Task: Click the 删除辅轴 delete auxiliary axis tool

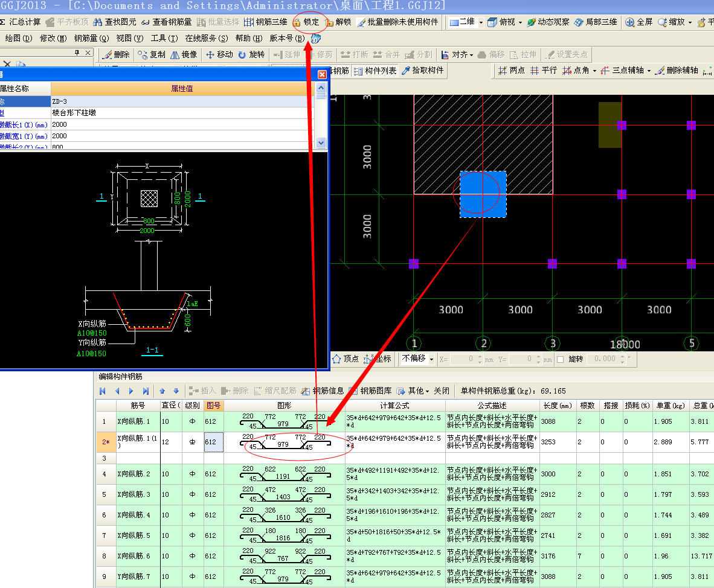Action: click(677, 71)
